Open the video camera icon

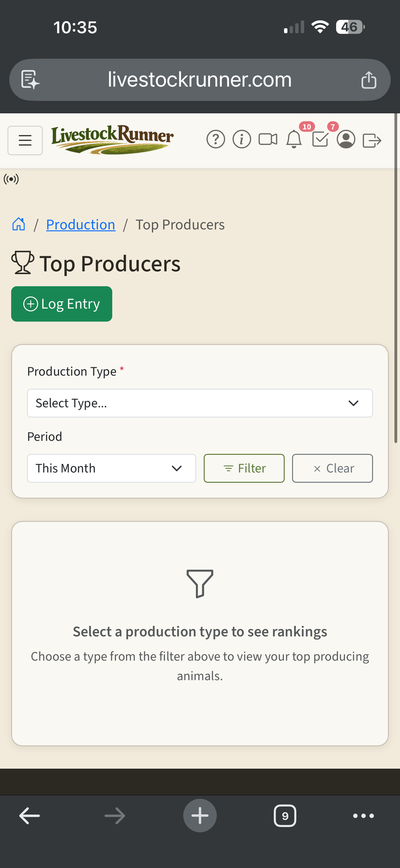tap(268, 139)
